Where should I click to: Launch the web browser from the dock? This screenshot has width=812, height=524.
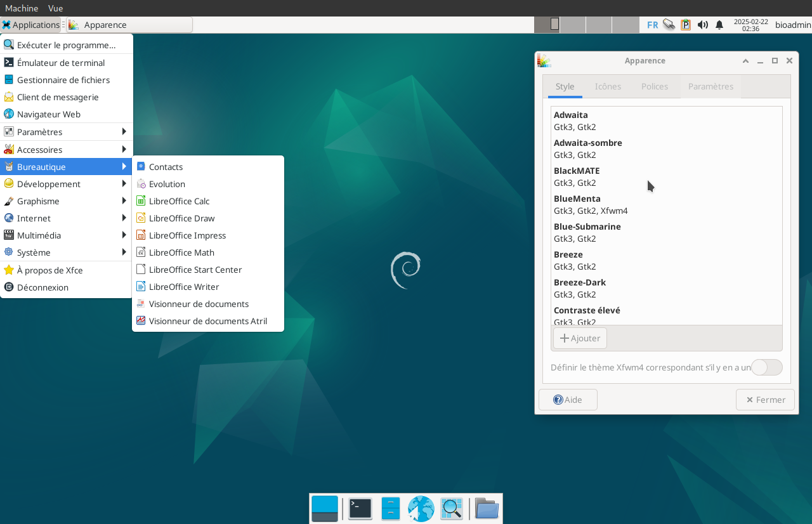pyautogui.click(x=421, y=509)
